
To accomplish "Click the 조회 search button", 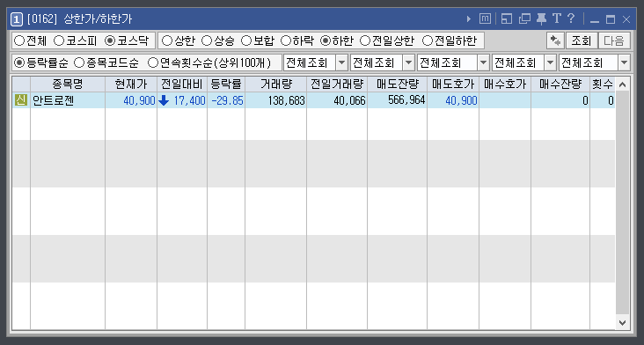I will click(x=582, y=40).
